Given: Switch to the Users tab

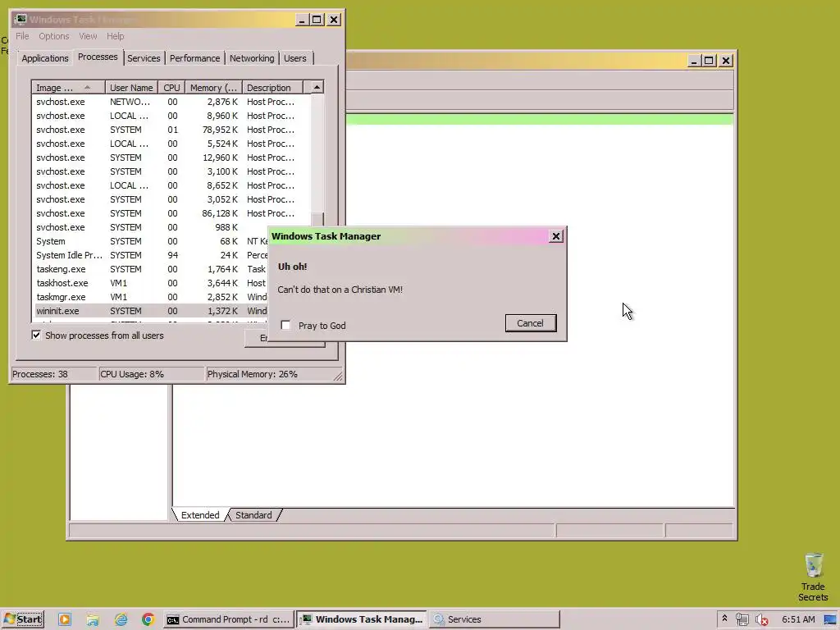Looking at the screenshot, I should [x=295, y=58].
